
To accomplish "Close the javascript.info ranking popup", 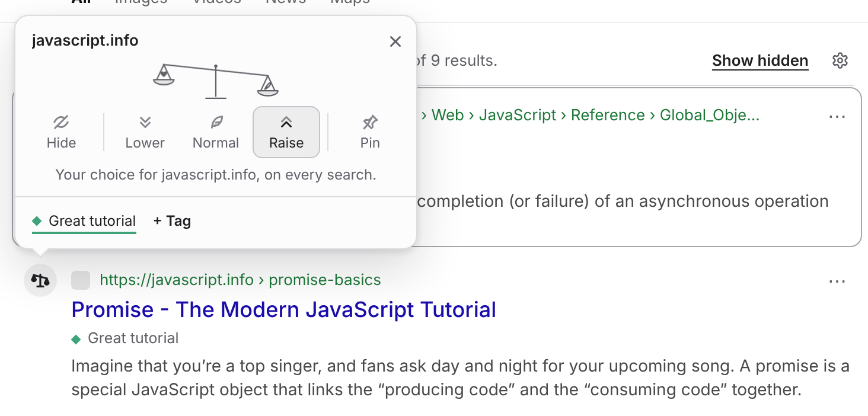I will [395, 41].
